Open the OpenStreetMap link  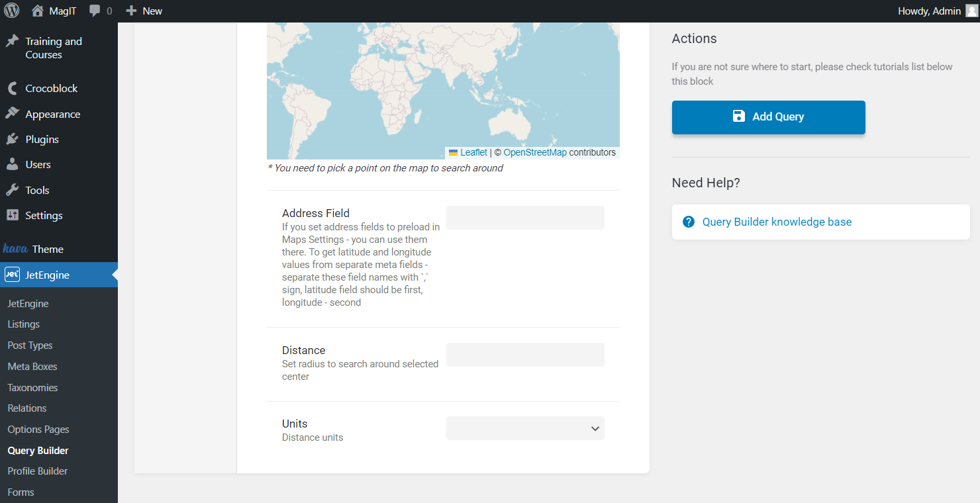point(535,152)
